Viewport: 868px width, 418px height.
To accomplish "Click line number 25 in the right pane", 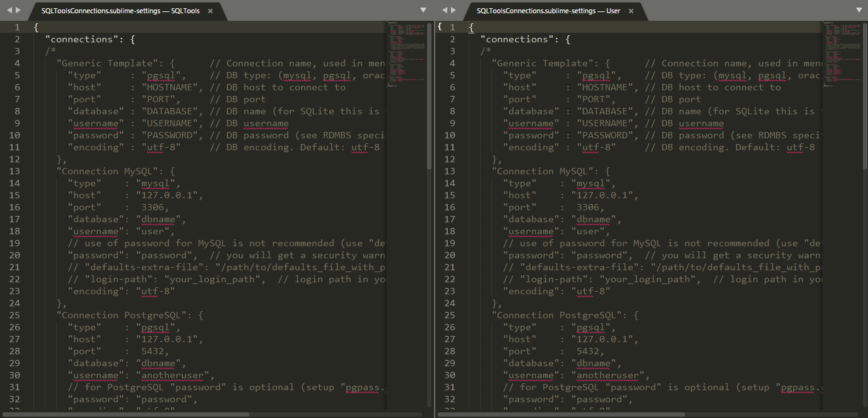I will point(452,314).
